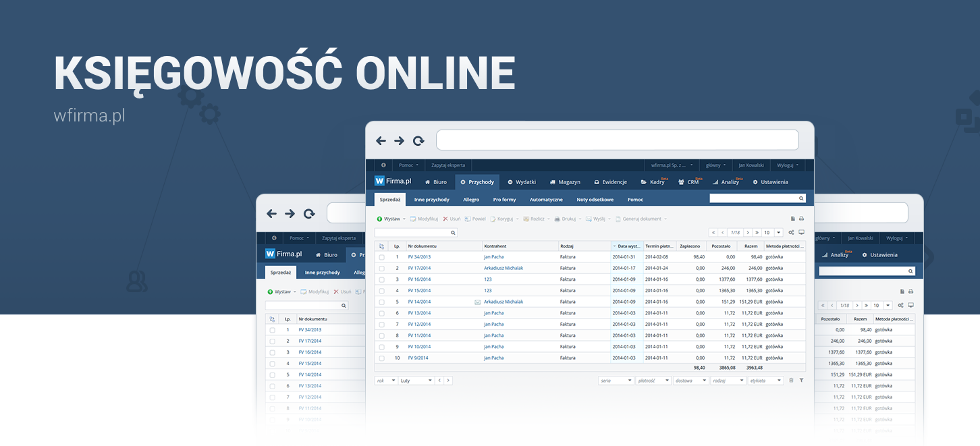Open table settings gears icon
Viewport: 980px width, 446px height.
point(791,232)
